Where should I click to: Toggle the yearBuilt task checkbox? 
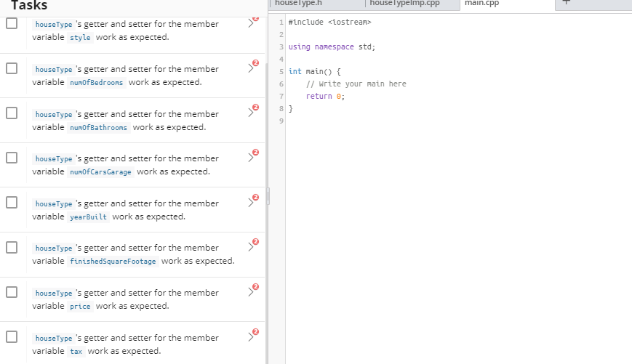coord(12,203)
